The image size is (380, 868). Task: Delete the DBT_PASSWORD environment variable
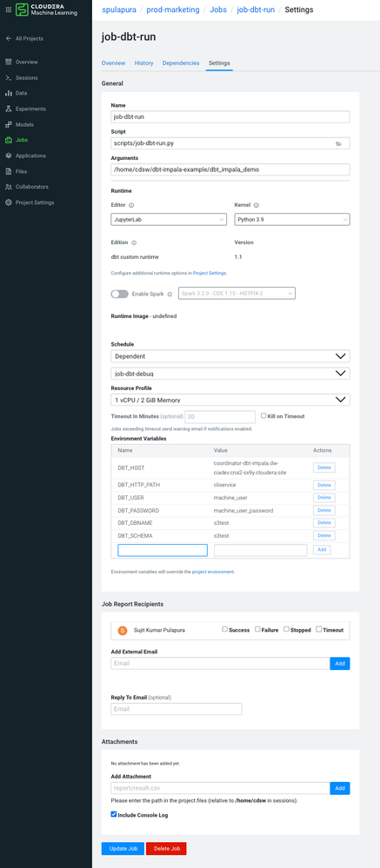[324, 510]
